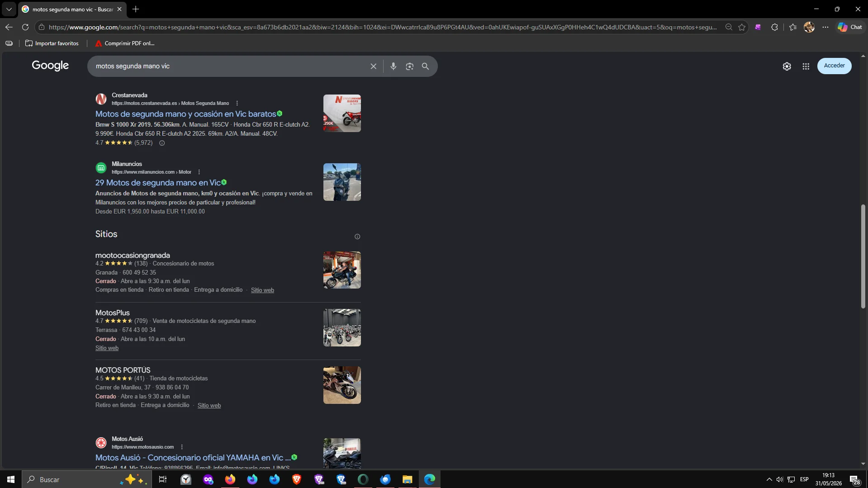868x488 pixels.
Task: Click the tab actions icon left of the favorites bar
Action: 9,43
